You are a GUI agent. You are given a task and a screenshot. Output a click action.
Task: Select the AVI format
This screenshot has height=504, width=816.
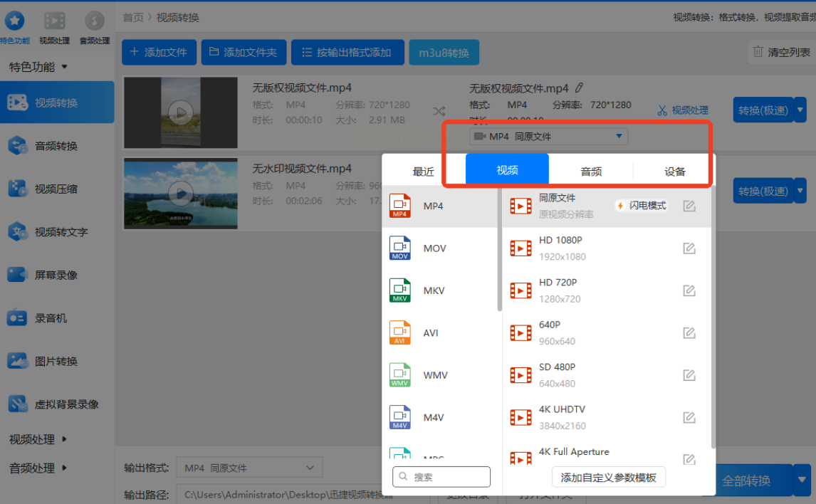[440, 333]
